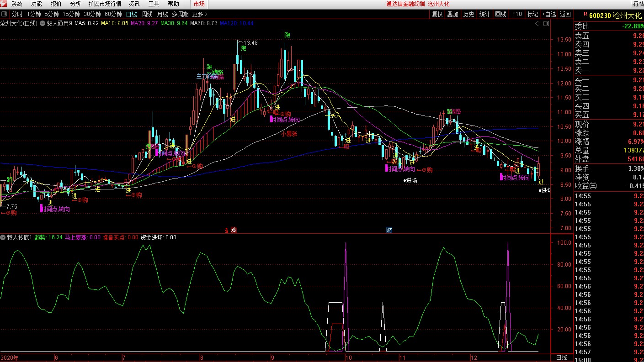644x362 pixels.
Task: Click the 沧州大化(日线) chart title label
Action: coord(19,23)
